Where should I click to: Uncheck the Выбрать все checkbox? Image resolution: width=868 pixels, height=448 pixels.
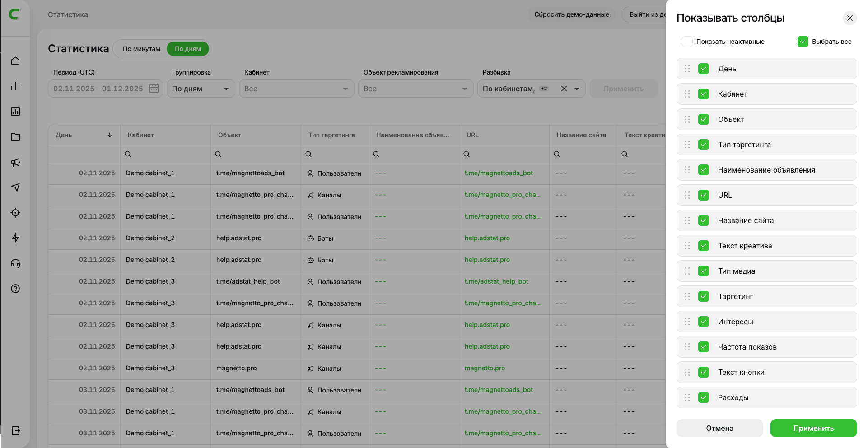803,42
